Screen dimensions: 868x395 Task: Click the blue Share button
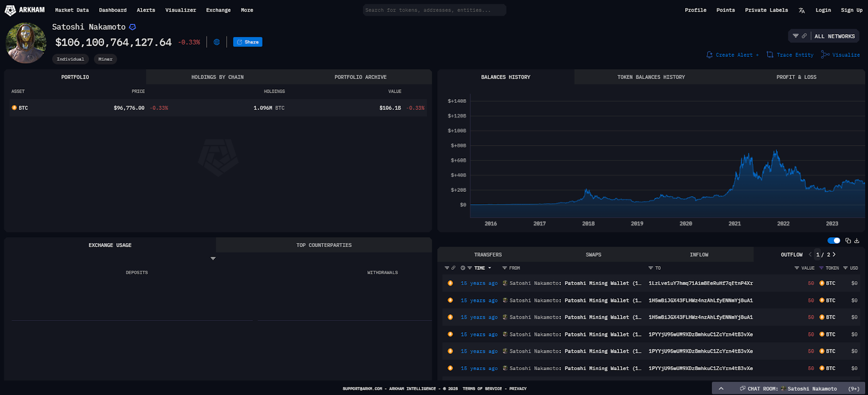(247, 42)
